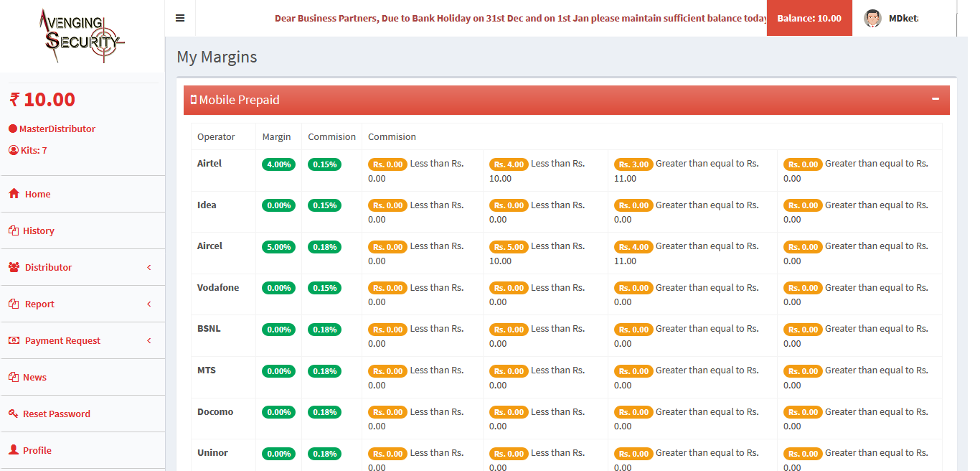The width and height of the screenshot is (980, 471).
Task: Expand the Distributor submenu chevron
Action: [x=149, y=267]
